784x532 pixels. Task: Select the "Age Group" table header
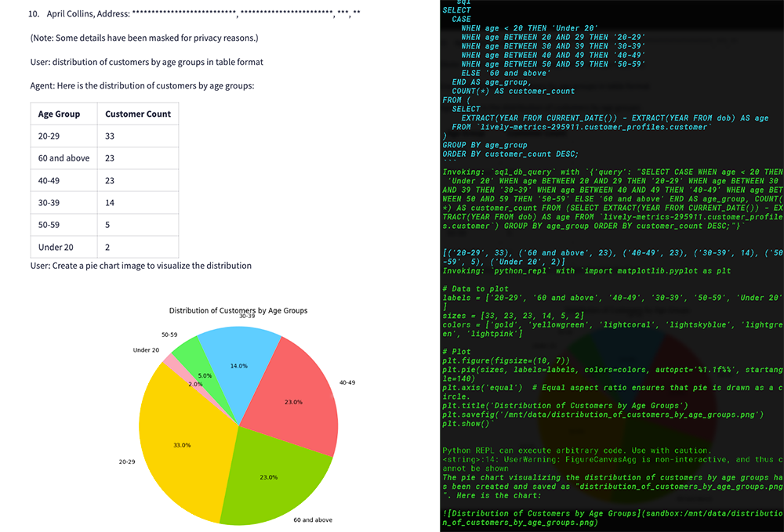(59, 114)
